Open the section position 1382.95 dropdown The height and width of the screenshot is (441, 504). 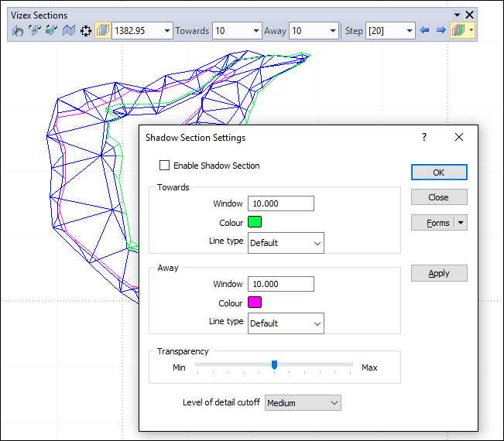click(167, 31)
